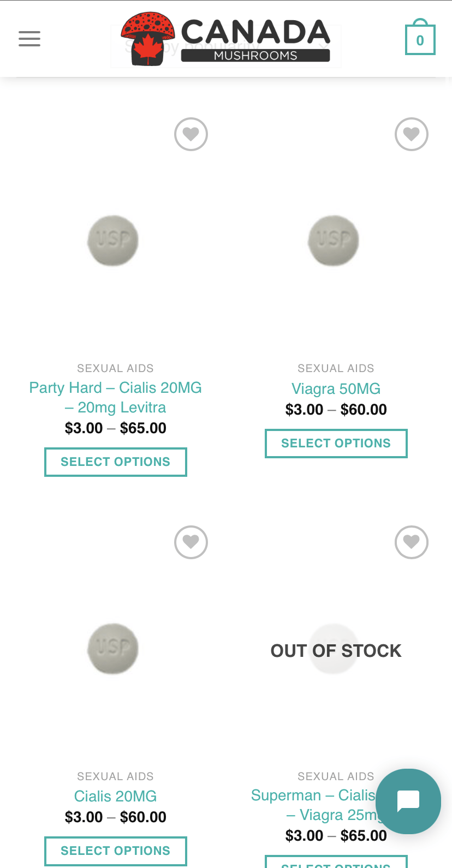The width and height of the screenshot is (452, 868).
Task: Open the Superman – Cialis product title
Action: pyautogui.click(x=313, y=795)
